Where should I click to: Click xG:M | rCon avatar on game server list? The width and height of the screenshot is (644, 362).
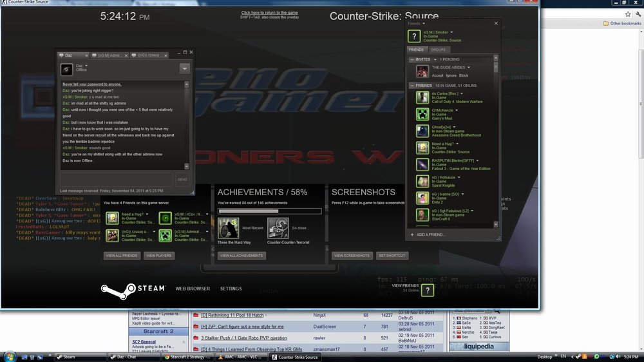point(165,218)
